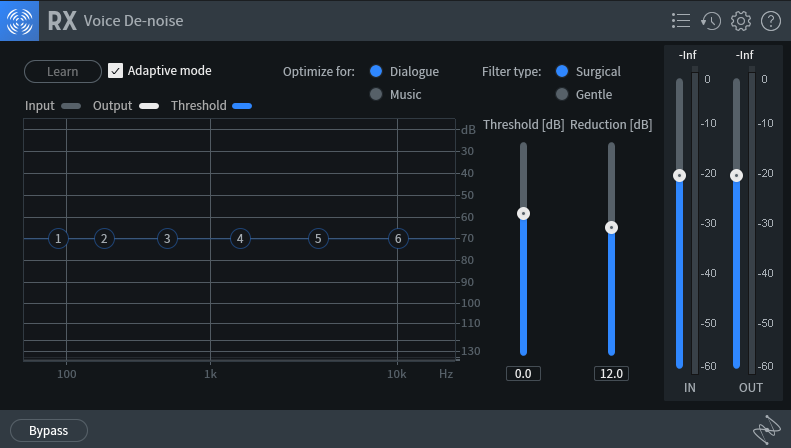Image resolution: width=791 pixels, height=448 pixels.
Task: Open the settings gear icon
Action: (x=741, y=21)
